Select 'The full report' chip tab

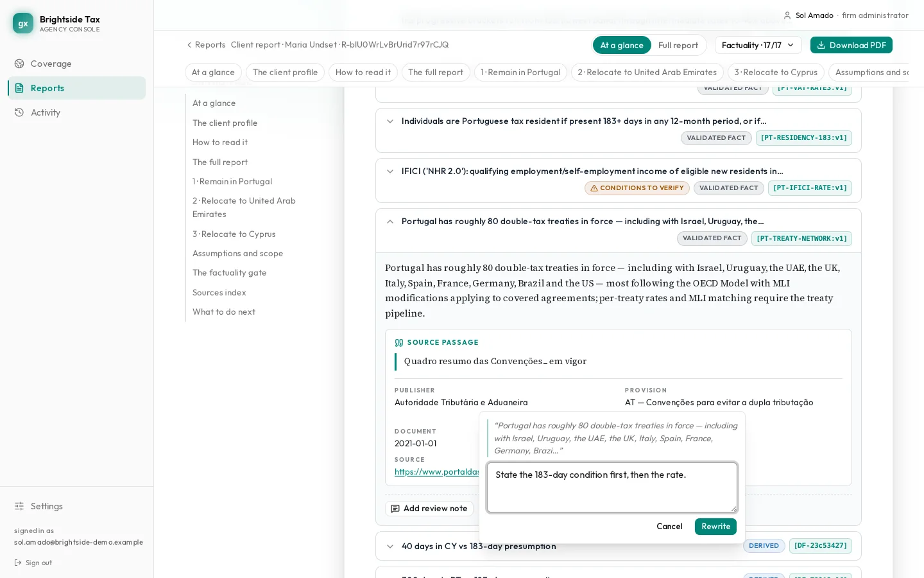coord(436,73)
